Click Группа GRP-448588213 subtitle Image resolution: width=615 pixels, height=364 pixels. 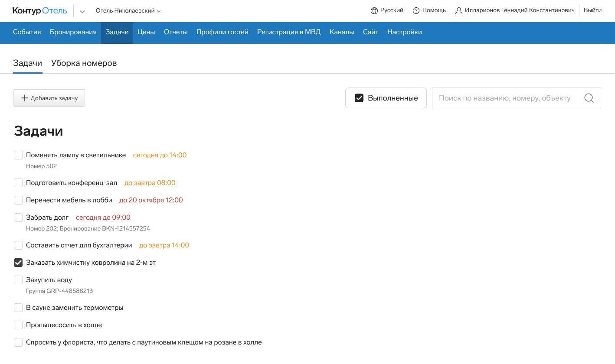click(59, 291)
